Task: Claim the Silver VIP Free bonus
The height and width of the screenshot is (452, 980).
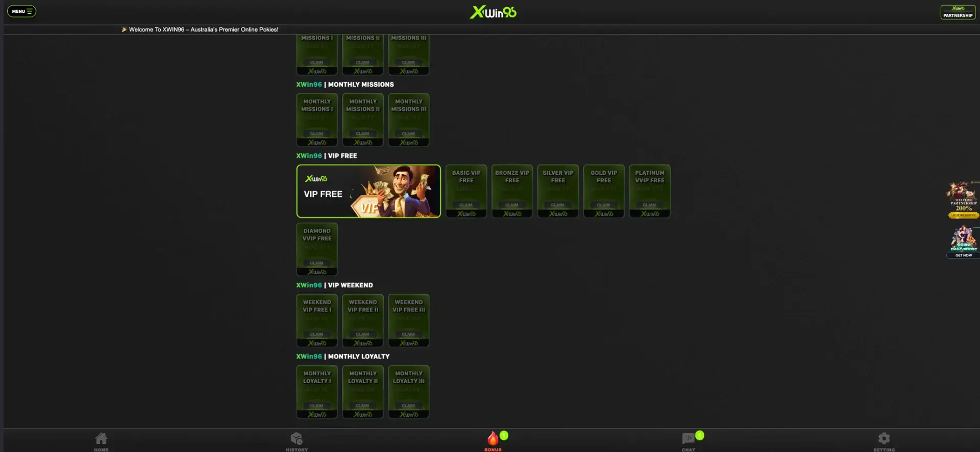Action: coord(558,205)
